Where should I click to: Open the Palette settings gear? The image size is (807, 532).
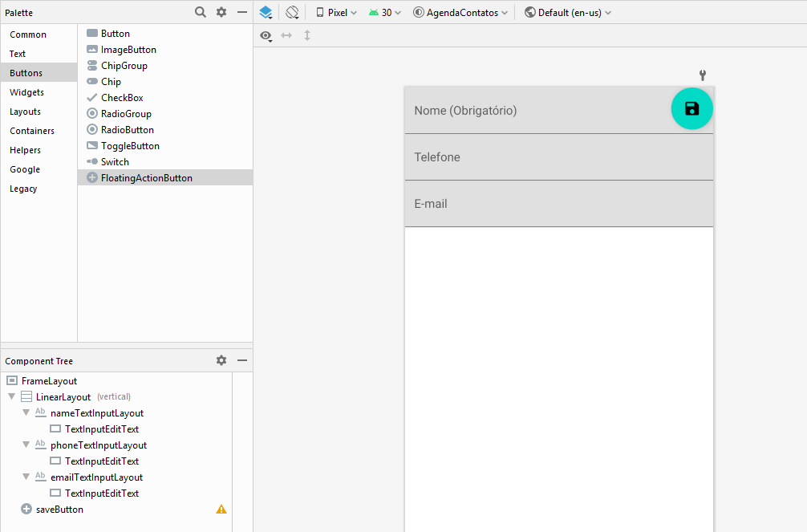221,12
